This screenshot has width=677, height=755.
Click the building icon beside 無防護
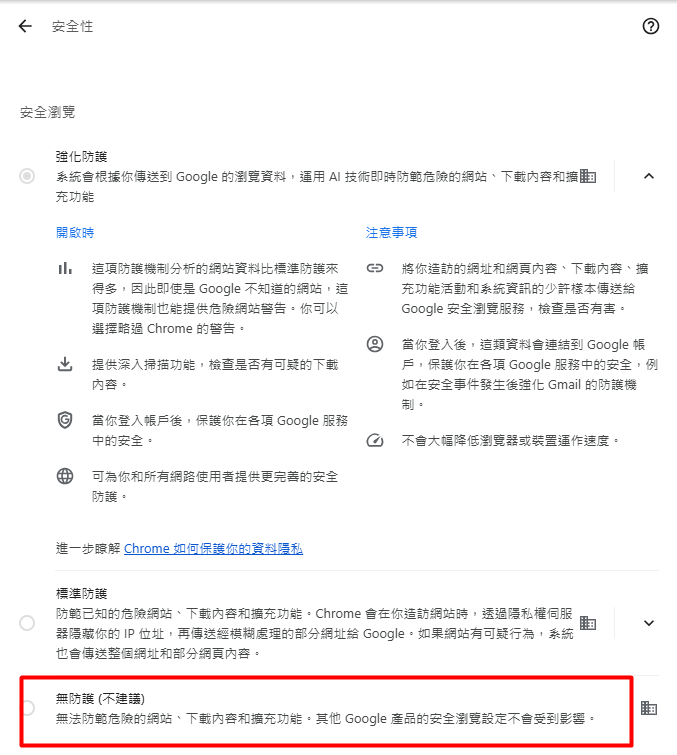pos(649,708)
